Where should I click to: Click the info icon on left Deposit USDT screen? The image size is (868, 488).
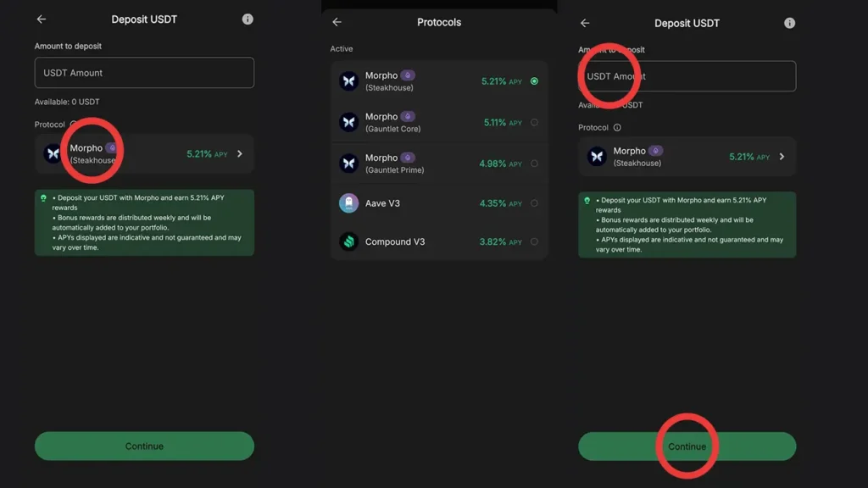coord(248,19)
